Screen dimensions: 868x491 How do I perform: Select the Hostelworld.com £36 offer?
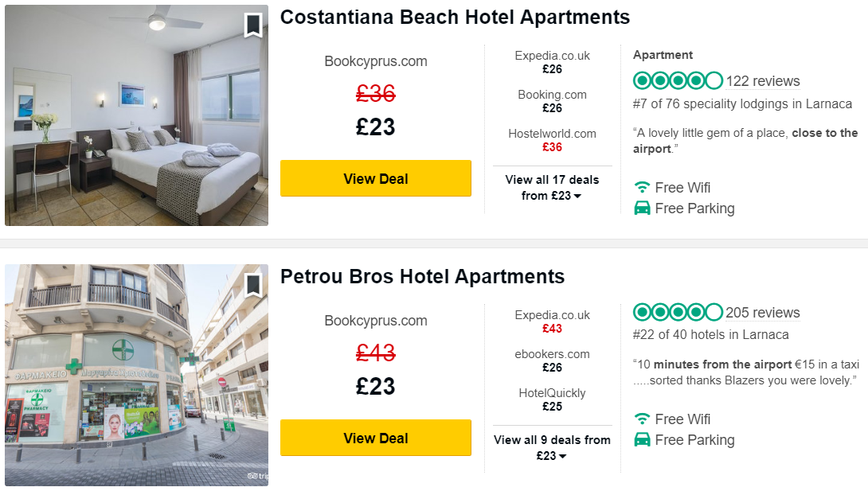(552, 140)
